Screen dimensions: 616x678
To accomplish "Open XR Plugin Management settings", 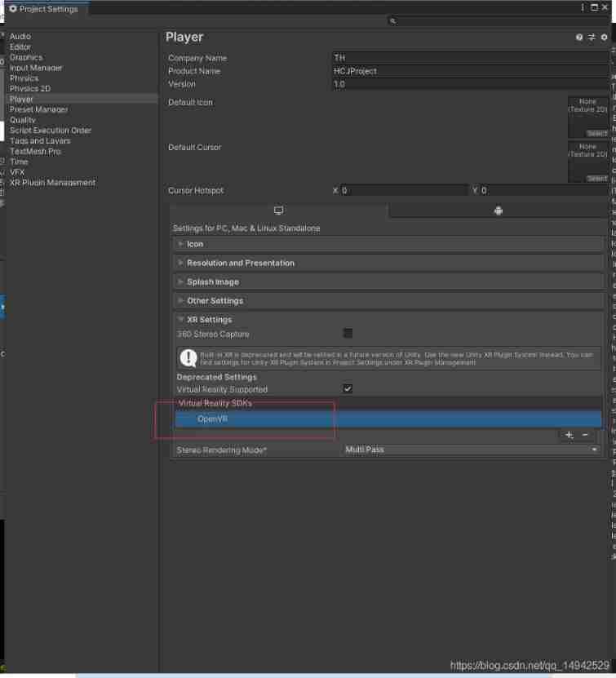I will point(52,183).
